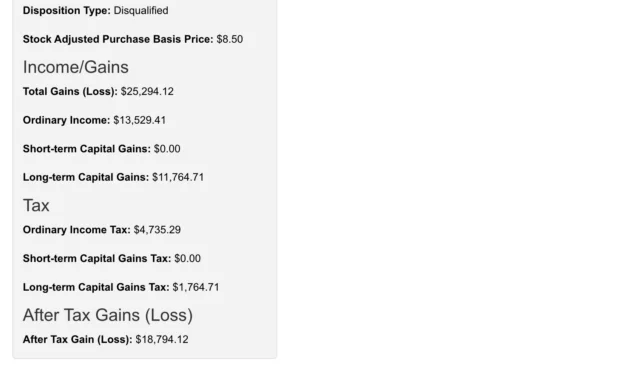Click the Tax section heading

(x=36, y=205)
